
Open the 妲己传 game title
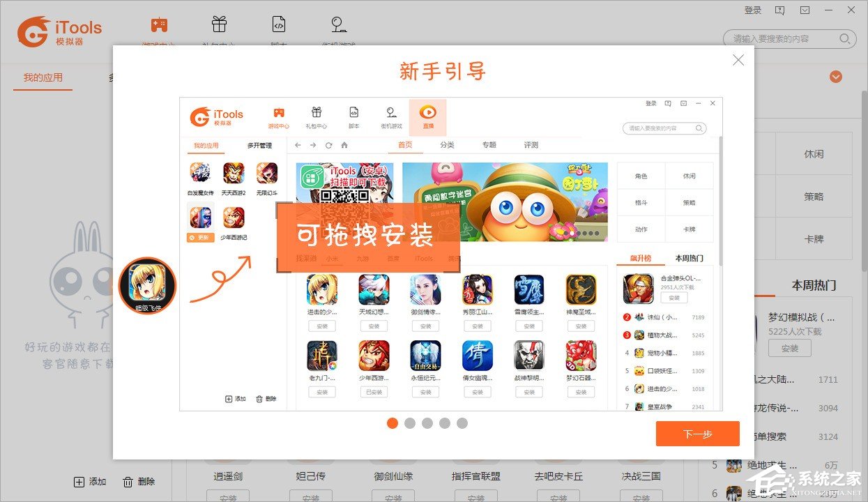pyautogui.click(x=311, y=476)
